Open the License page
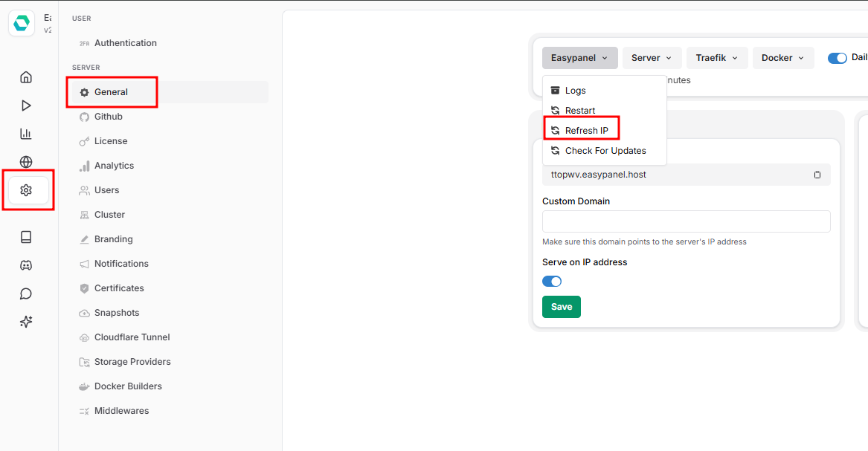This screenshot has width=868, height=451. [x=170, y=141]
